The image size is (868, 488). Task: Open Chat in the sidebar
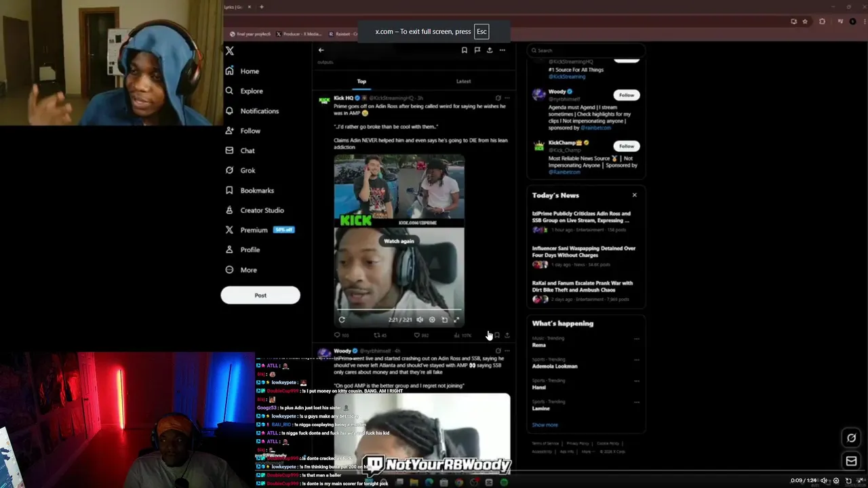(x=240, y=150)
